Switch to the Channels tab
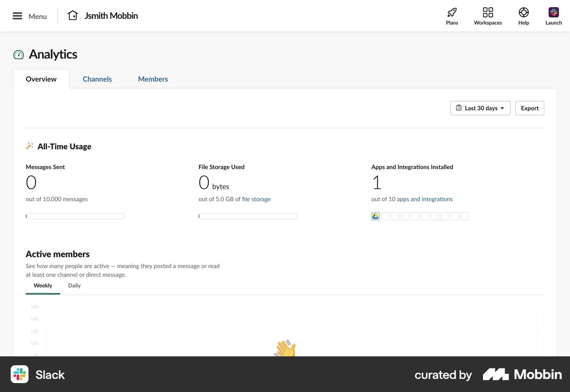 pos(97,79)
